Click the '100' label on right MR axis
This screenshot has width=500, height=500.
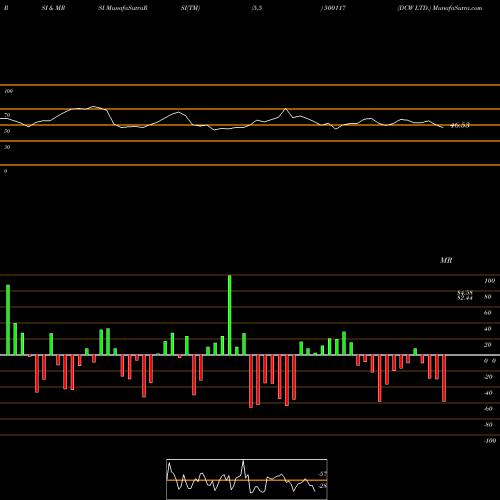pos(490,281)
